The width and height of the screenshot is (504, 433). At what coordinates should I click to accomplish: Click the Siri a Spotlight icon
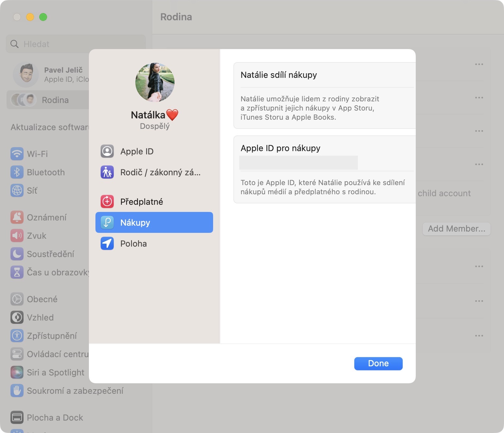[x=17, y=372]
